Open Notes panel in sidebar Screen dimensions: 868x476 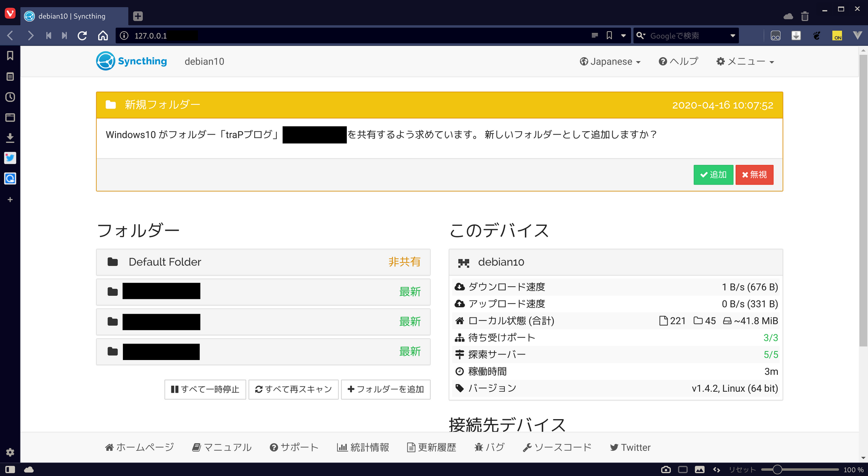tap(10, 76)
